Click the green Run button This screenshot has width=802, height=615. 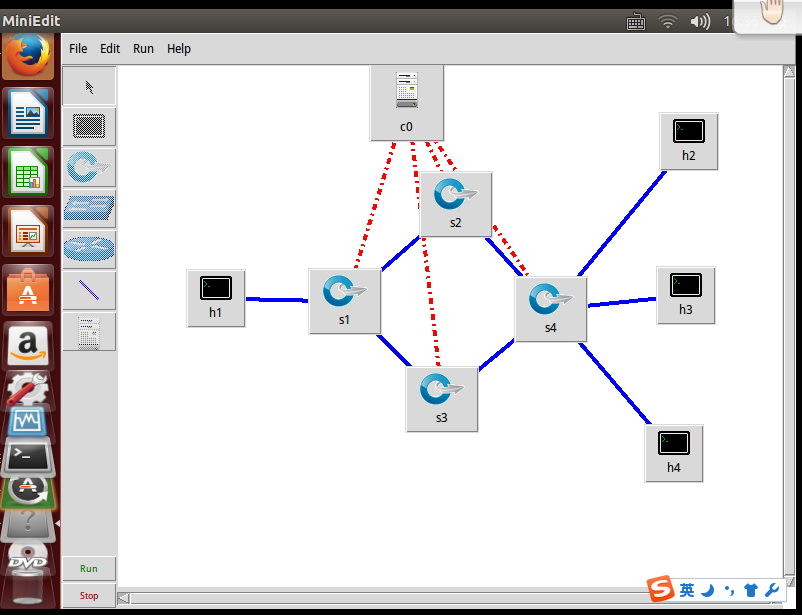click(x=89, y=568)
